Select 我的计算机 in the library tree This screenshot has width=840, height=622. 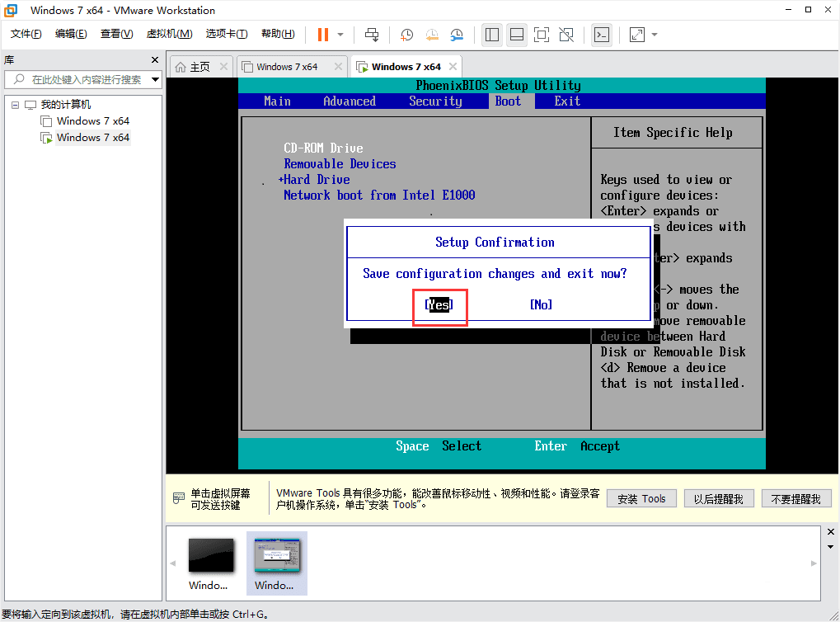[65, 105]
